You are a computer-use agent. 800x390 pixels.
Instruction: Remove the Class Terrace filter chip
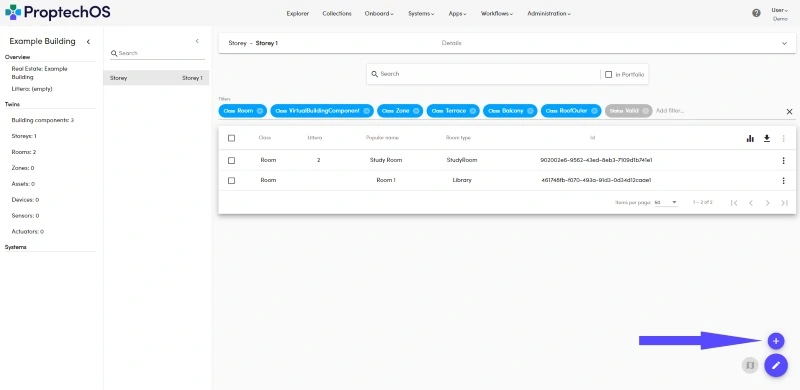click(472, 111)
